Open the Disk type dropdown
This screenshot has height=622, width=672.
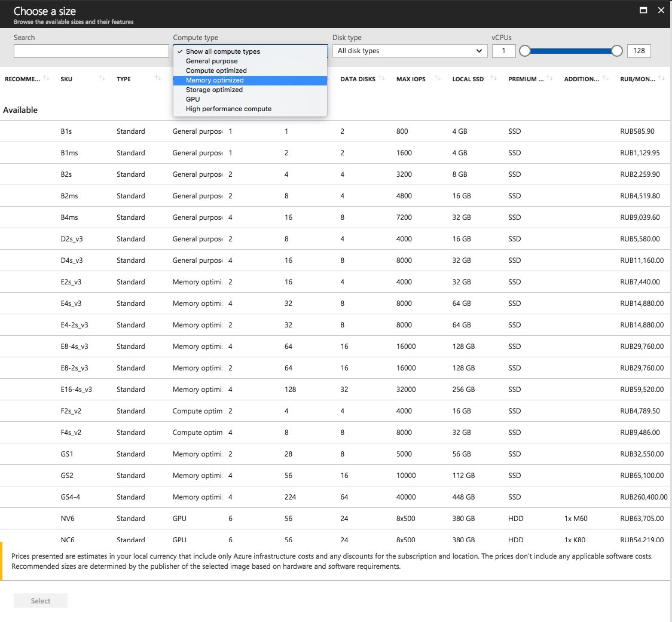[410, 51]
